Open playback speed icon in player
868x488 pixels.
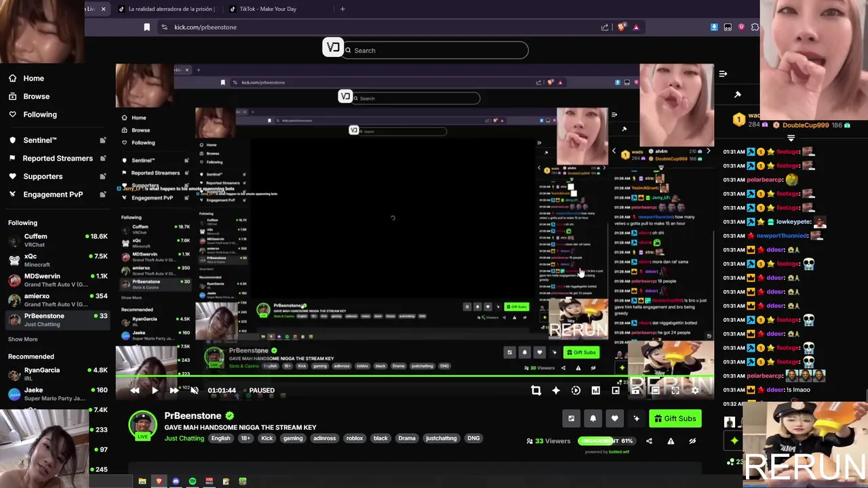pyautogui.click(x=576, y=390)
